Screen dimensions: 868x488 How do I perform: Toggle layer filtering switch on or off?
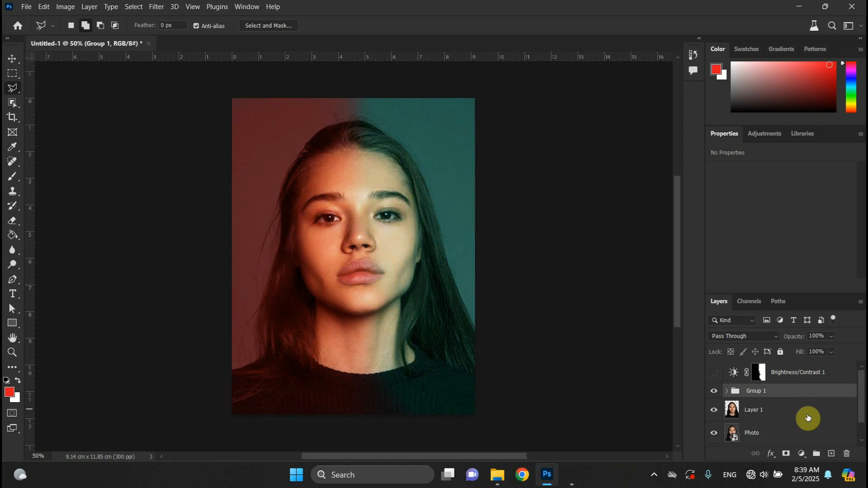(x=833, y=319)
